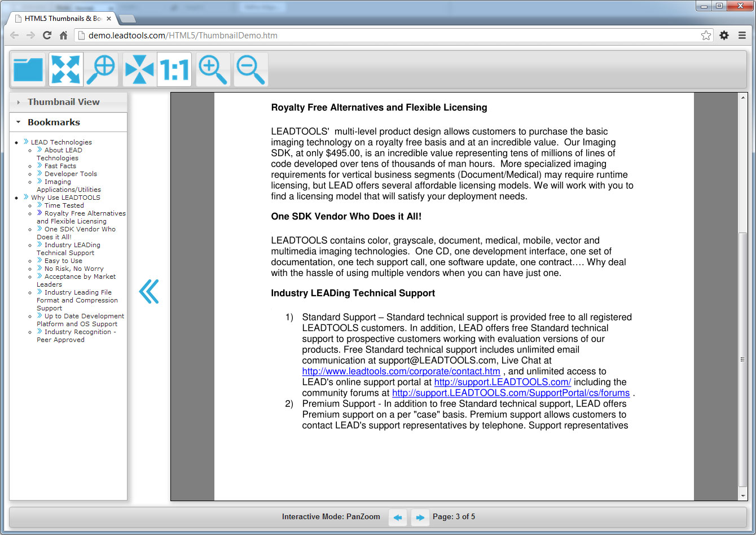Click 'Interactive Mode: PanZoom' status text

331,517
